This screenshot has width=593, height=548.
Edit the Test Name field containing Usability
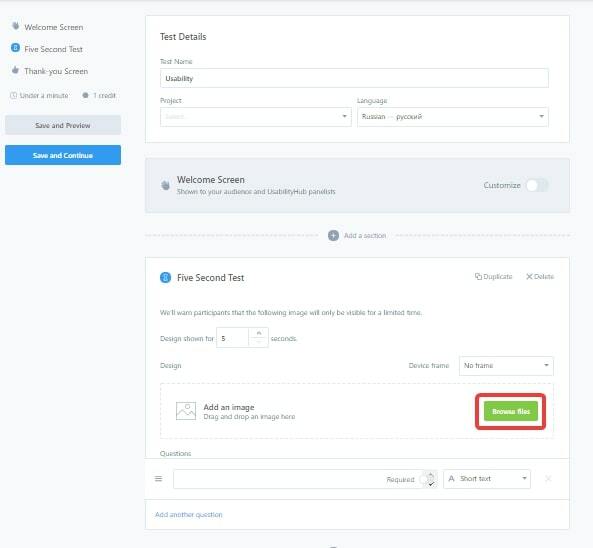click(x=354, y=78)
